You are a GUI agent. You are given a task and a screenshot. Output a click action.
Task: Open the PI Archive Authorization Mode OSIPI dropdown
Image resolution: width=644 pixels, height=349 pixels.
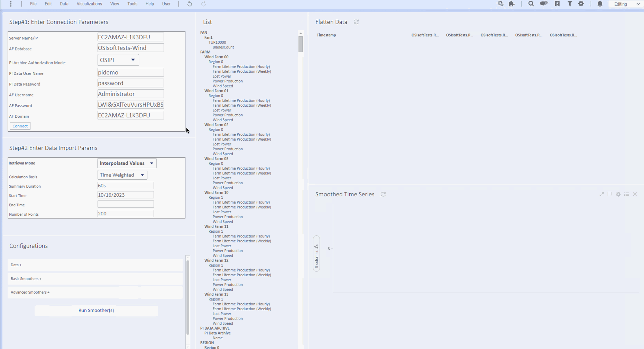pos(118,60)
